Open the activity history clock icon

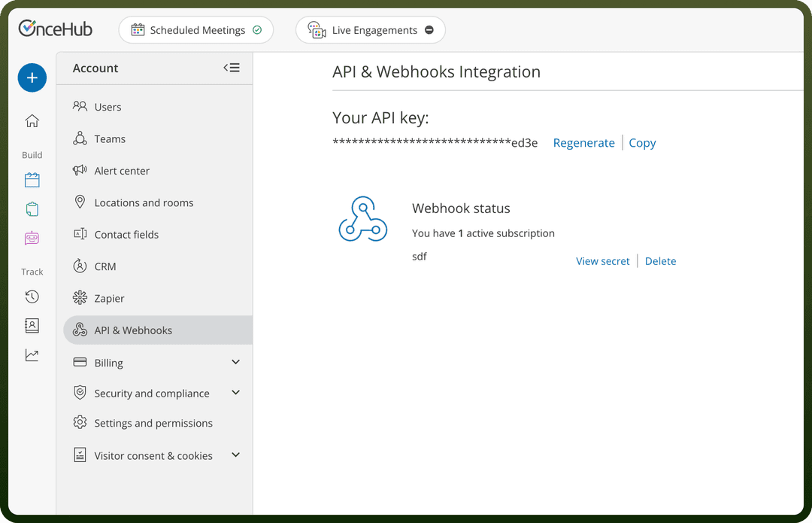click(32, 296)
